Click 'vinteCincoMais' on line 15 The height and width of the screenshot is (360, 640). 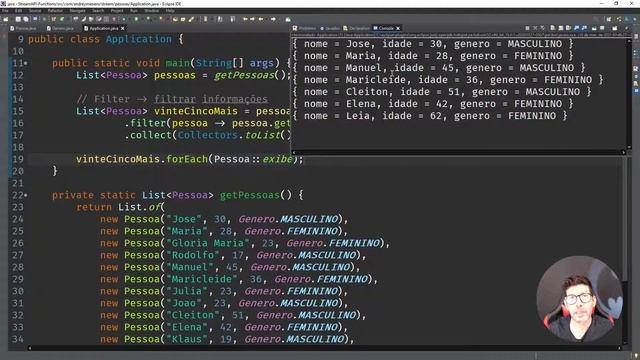click(x=196, y=111)
